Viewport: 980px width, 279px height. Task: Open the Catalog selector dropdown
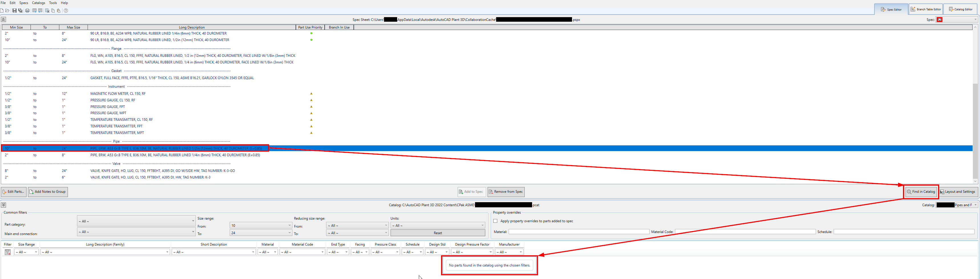coord(957,205)
